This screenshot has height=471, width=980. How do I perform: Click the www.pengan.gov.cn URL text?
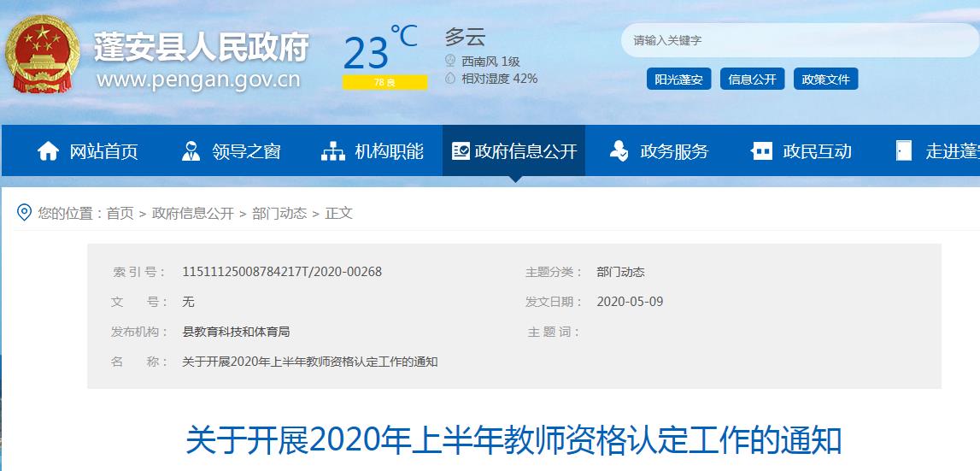point(198,80)
